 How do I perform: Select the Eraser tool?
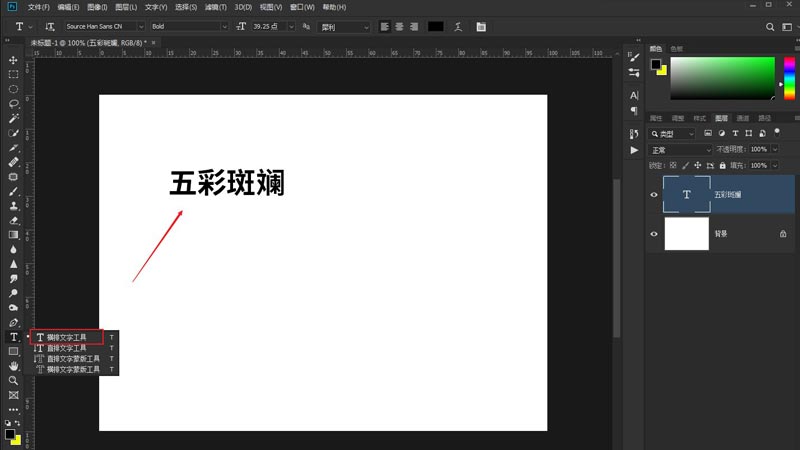pos(13,221)
